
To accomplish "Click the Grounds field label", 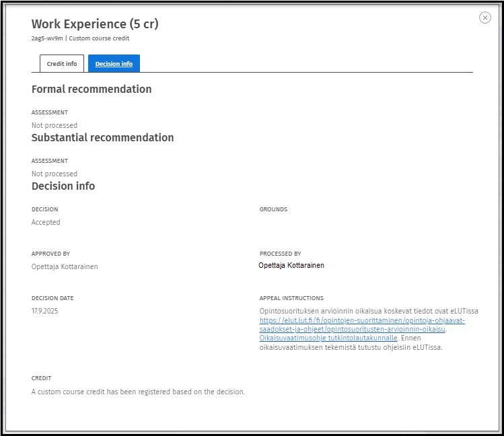I will 273,209.
